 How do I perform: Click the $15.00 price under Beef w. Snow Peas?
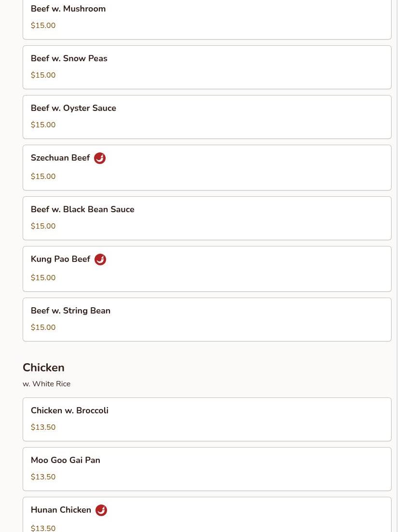[x=43, y=75]
